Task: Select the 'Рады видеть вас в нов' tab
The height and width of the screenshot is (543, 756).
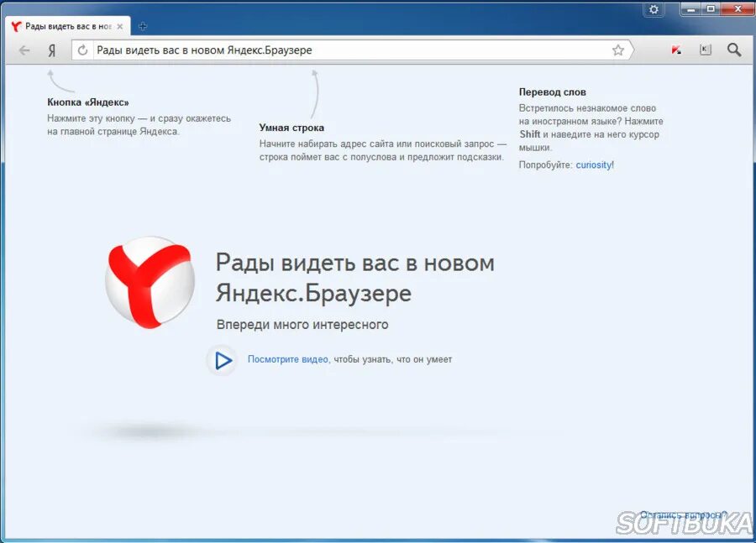Action: [67, 27]
